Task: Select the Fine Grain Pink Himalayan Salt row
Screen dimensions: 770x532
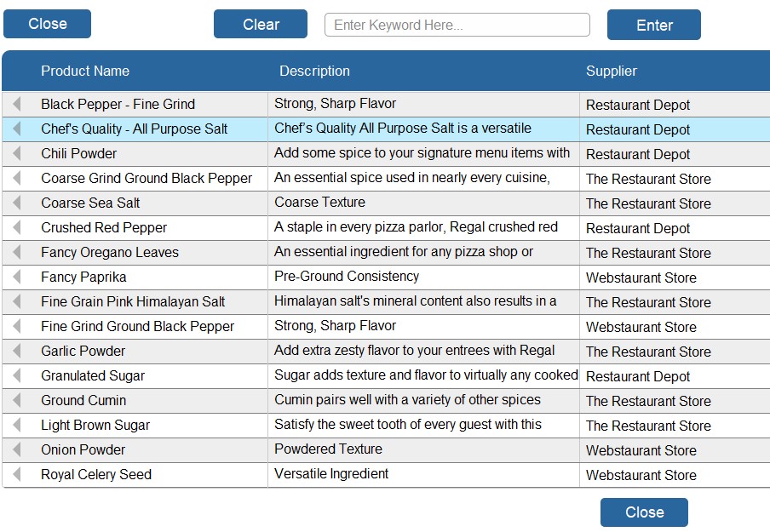Action: (133, 301)
